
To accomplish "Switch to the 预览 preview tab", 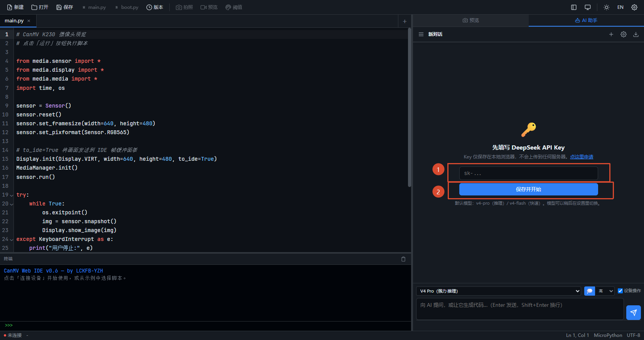I will 471,20.
